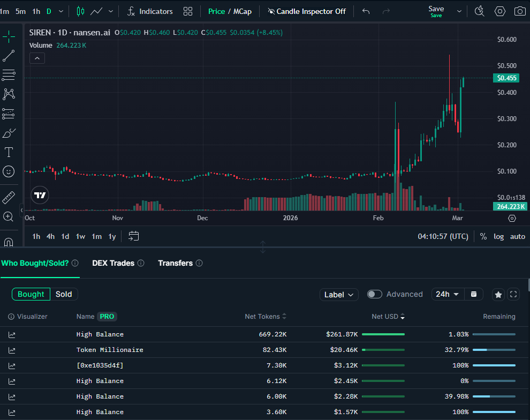Select the ruler measure tool
Screen dimensions: 530x420
click(x=9, y=197)
